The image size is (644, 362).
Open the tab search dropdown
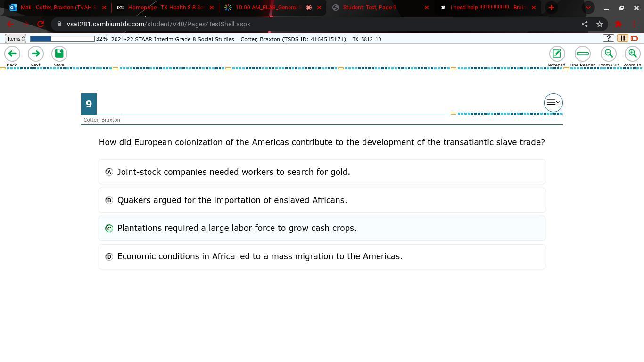pos(588,8)
